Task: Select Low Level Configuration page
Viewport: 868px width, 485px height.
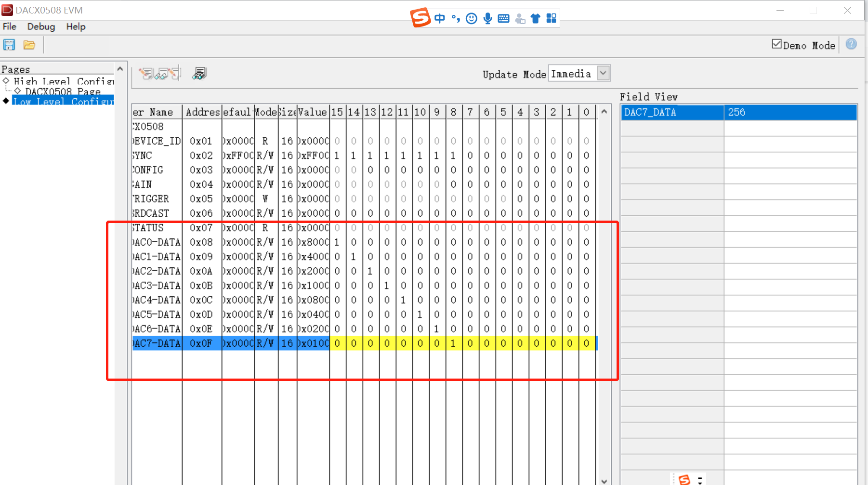Action: [x=63, y=101]
